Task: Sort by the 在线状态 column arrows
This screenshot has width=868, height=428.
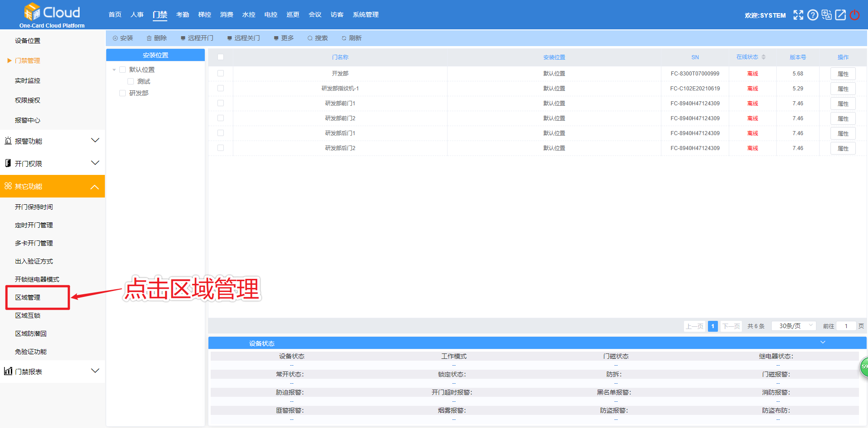Action: pos(764,57)
